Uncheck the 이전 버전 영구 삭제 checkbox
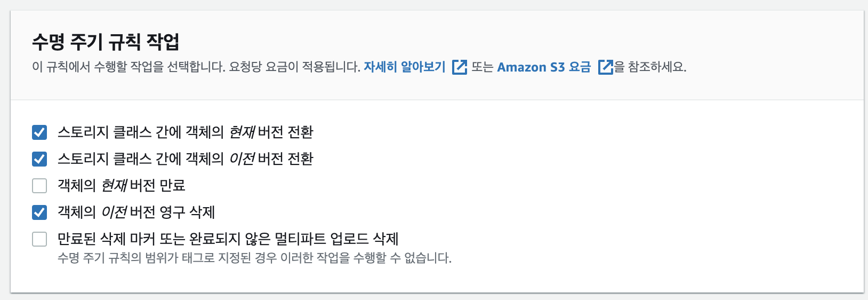 click(39, 212)
